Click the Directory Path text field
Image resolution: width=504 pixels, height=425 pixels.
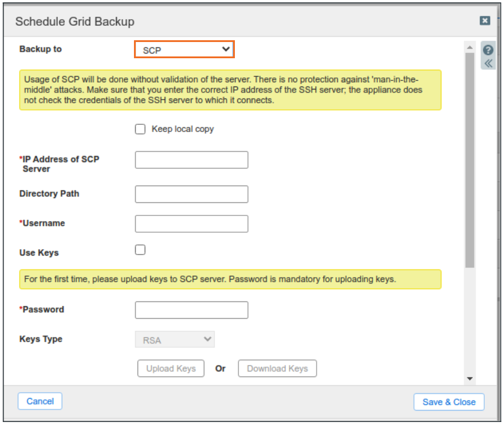coord(191,194)
